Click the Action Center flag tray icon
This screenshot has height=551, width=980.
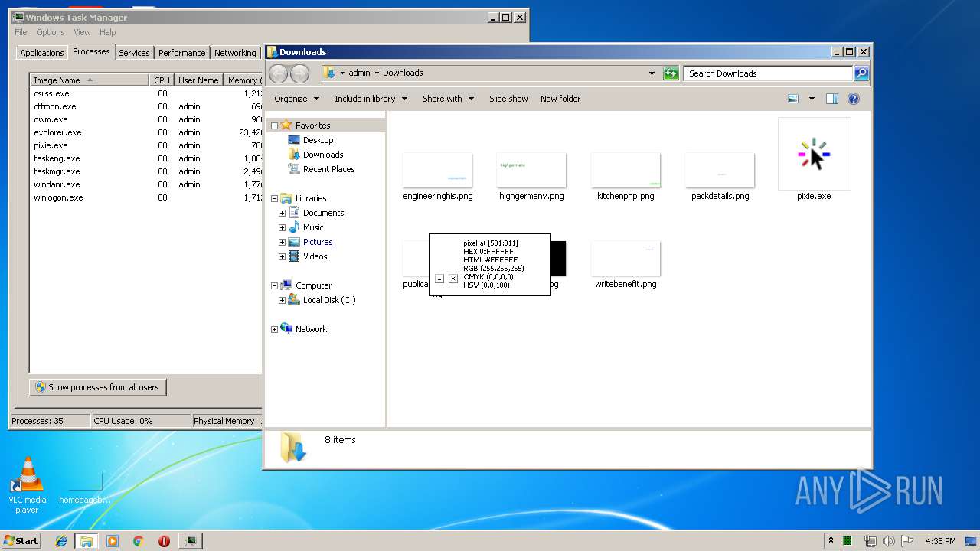pyautogui.click(x=906, y=541)
